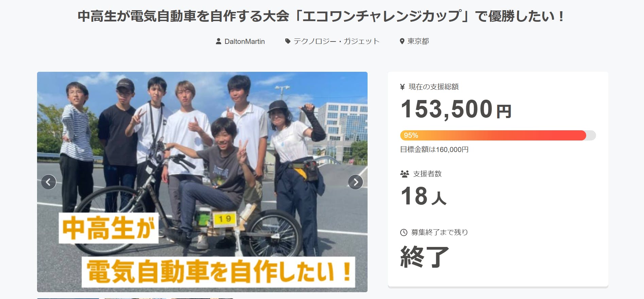Open the テクノロジー・ガジェット category link
Image resolution: width=644 pixels, height=299 pixels.
(x=336, y=41)
